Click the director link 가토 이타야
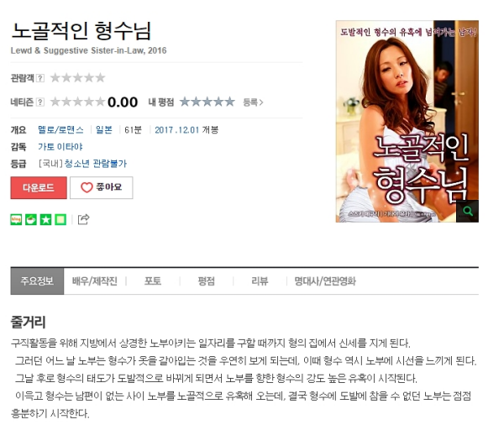 click(x=60, y=147)
